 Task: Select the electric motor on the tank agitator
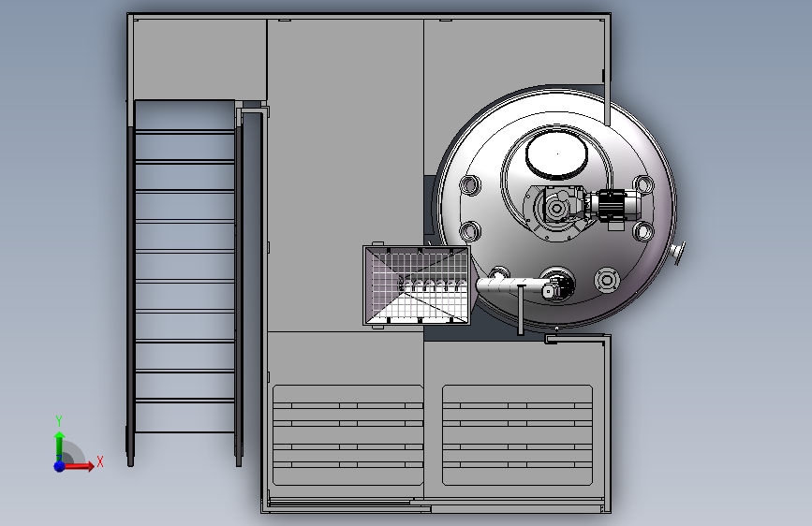(614, 206)
